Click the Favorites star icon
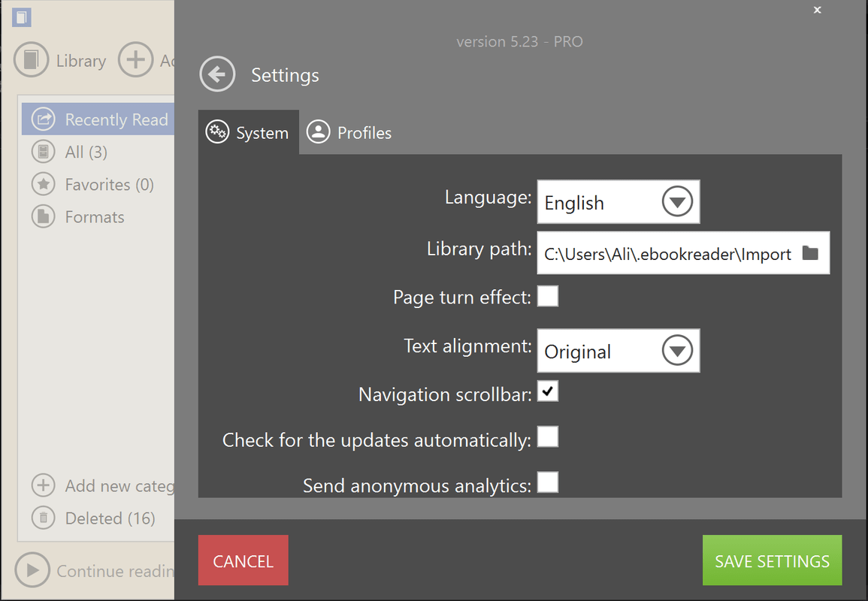Screen dimensions: 868x601 pos(44,184)
